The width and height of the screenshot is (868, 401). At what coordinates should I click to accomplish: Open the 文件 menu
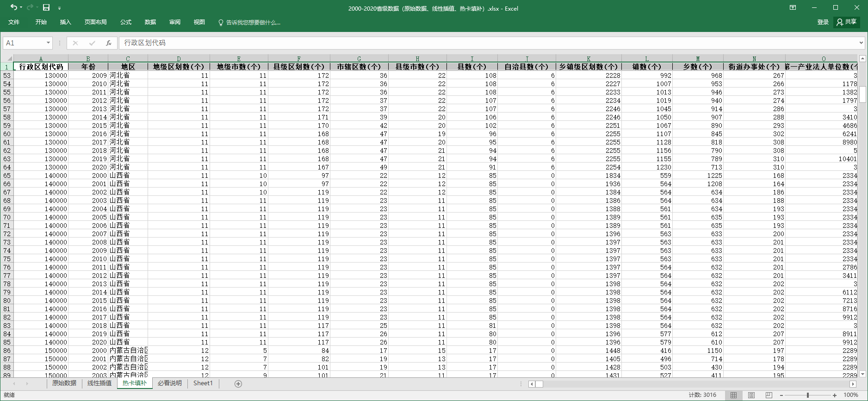pos(14,22)
